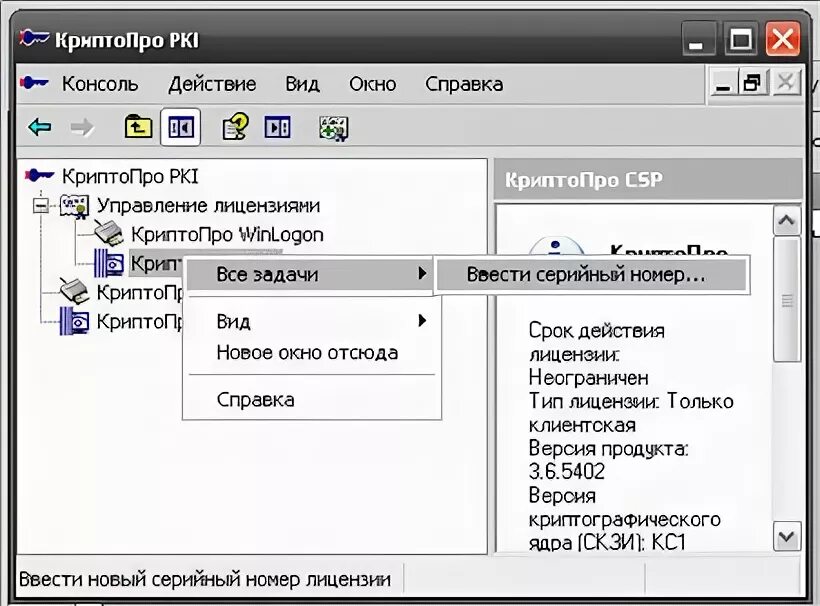Select Новое окно отсюда menu item

point(309,353)
